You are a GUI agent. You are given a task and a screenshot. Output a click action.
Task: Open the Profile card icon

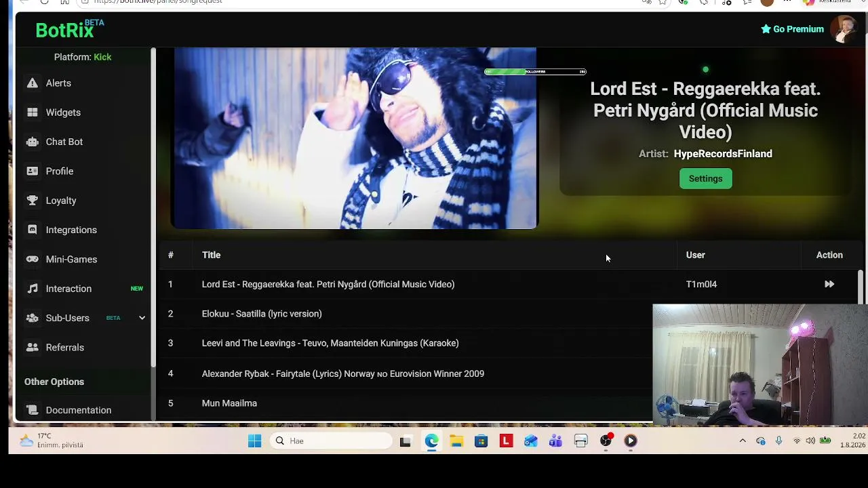33,171
